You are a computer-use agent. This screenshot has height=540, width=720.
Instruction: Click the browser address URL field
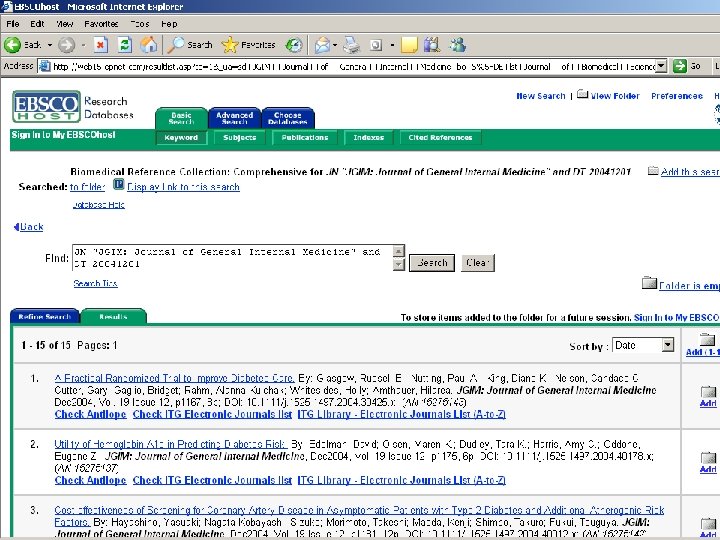tap(347, 66)
